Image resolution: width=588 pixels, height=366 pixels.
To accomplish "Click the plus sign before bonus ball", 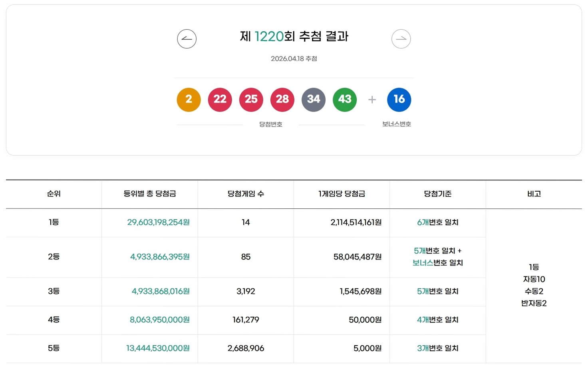I will (x=372, y=100).
